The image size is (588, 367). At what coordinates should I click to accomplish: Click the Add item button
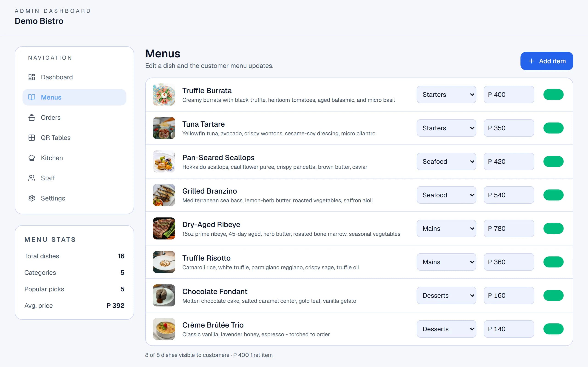coord(547,61)
